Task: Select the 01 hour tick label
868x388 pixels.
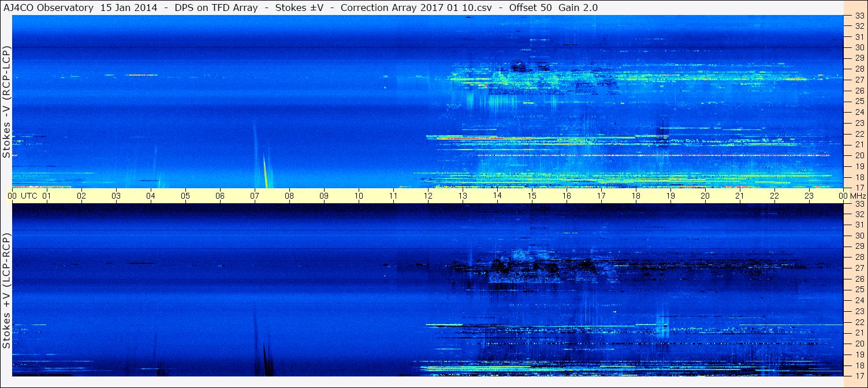Action: 47,196
